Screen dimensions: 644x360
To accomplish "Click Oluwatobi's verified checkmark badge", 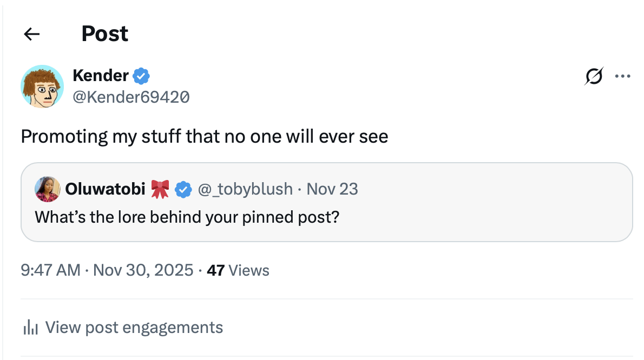I will click(x=183, y=189).
